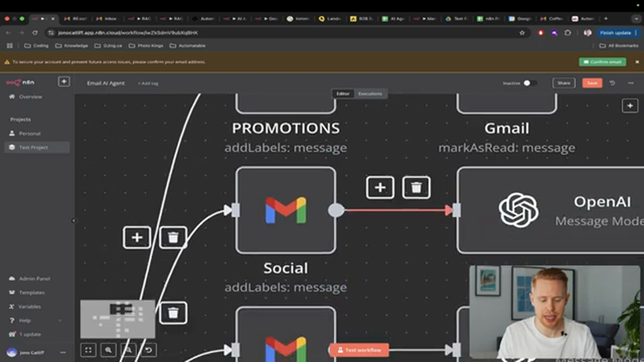
Task: Click the browser address bar URL
Action: tap(128, 33)
